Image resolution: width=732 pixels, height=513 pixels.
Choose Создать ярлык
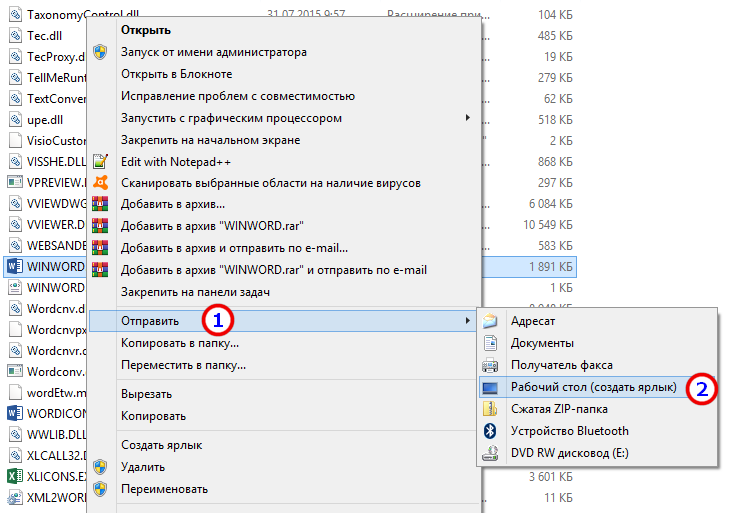tap(162, 445)
